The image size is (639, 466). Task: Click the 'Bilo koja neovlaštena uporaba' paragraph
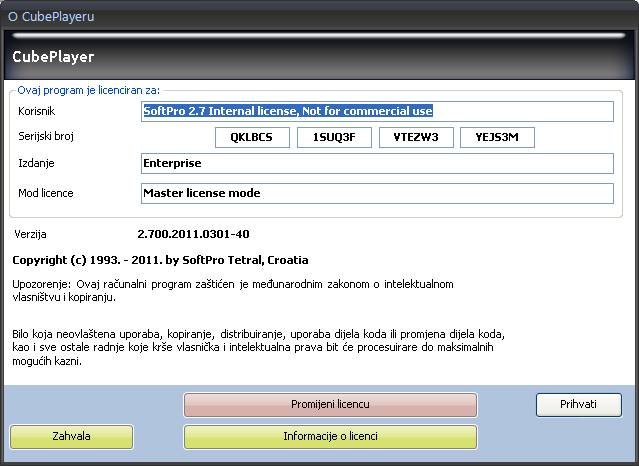258,347
